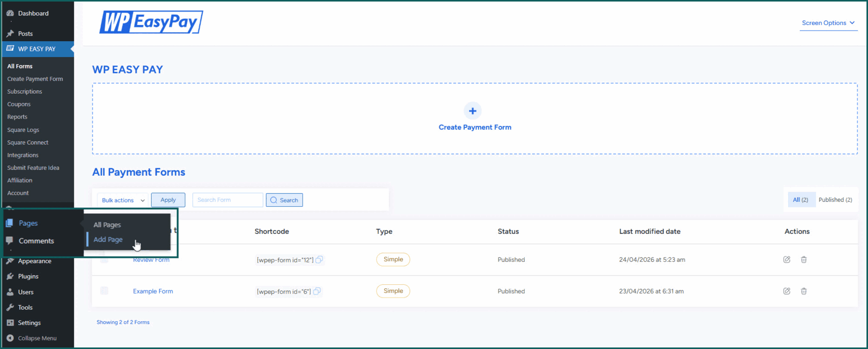Image resolution: width=868 pixels, height=349 pixels.
Task: Open Coupons in the sidebar
Action: point(19,104)
